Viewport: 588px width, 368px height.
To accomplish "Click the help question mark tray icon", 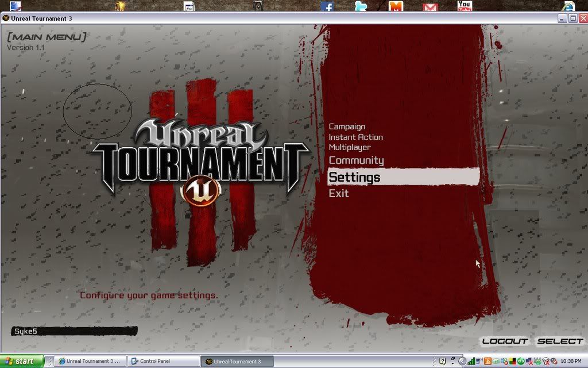I will (x=443, y=362).
